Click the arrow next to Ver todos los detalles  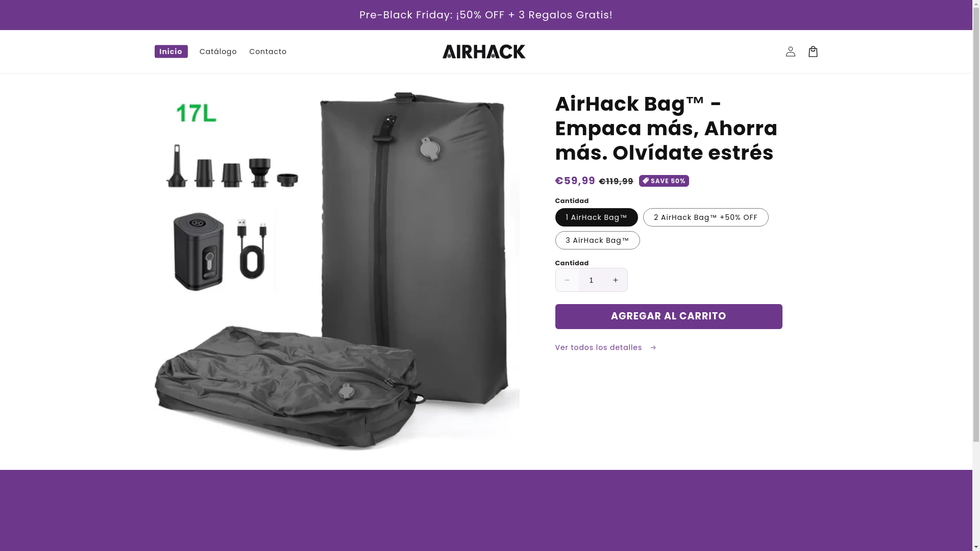[x=653, y=347]
